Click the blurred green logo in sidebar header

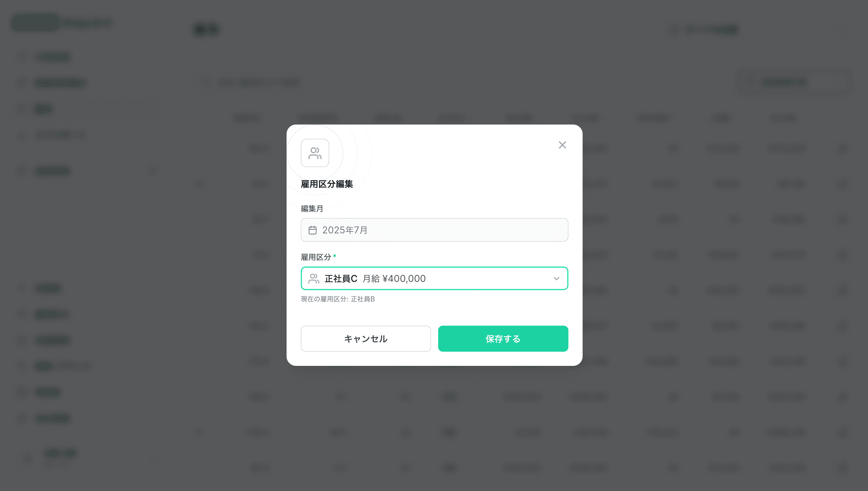point(36,22)
